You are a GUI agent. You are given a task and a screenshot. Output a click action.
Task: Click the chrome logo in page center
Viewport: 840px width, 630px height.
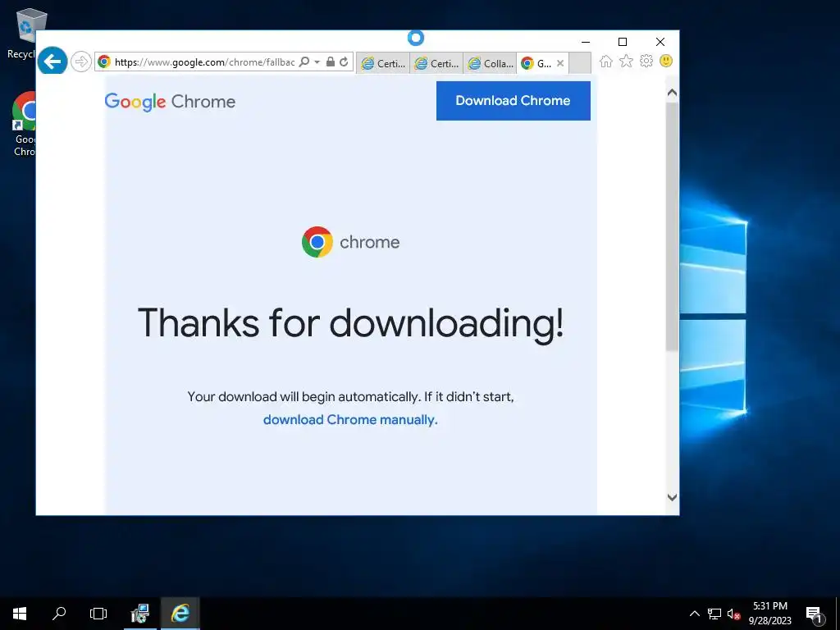point(350,242)
